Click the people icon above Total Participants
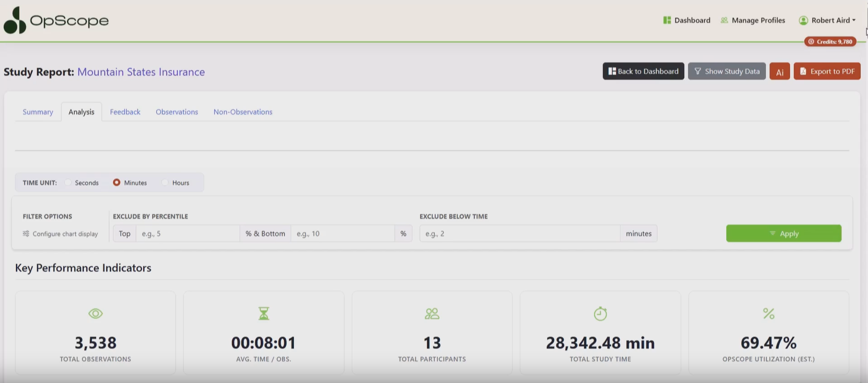Viewport: 868px width, 383px height. click(x=432, y=313)
